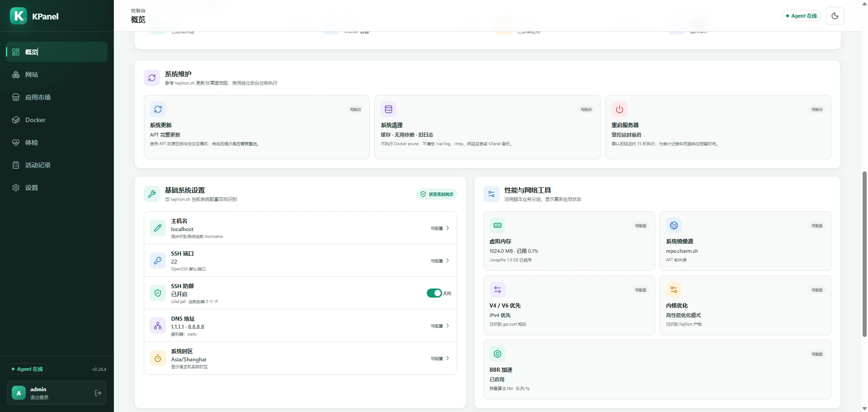Screen dimensions: 868x412
Task: Click the clock icon for 系统时区
Action: 158,358
